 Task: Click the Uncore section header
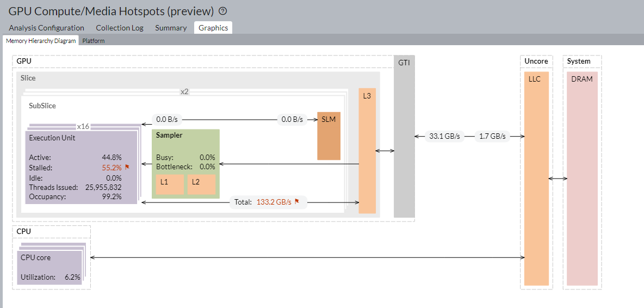tap(536, 61)
